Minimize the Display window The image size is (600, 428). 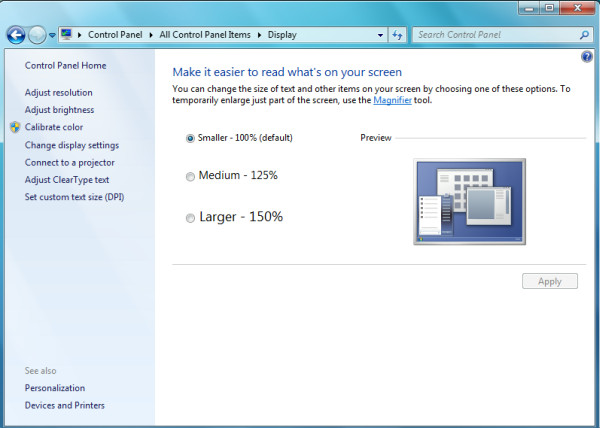click(x=529, y=8)
